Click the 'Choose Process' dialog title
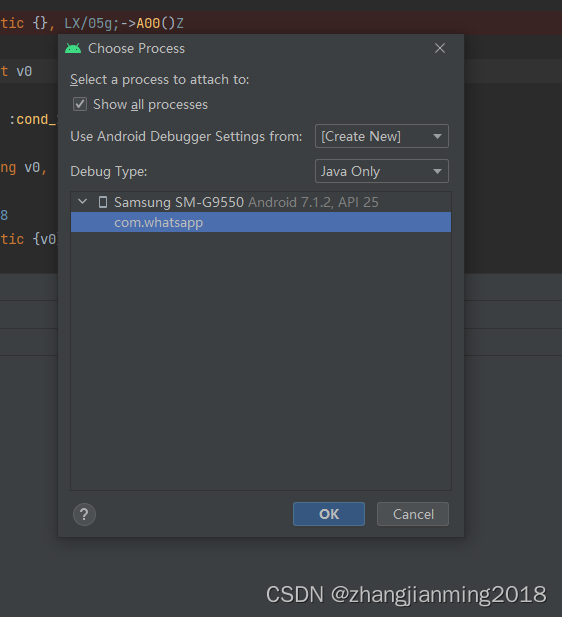Viewport: 562px width, 617px height. 137,48
